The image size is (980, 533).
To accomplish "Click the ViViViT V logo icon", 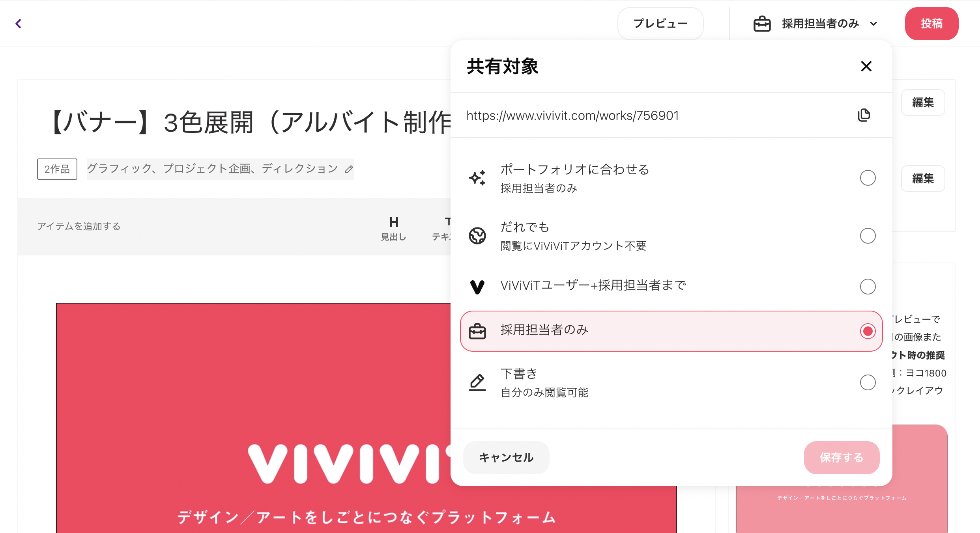I will coord(477,287).
